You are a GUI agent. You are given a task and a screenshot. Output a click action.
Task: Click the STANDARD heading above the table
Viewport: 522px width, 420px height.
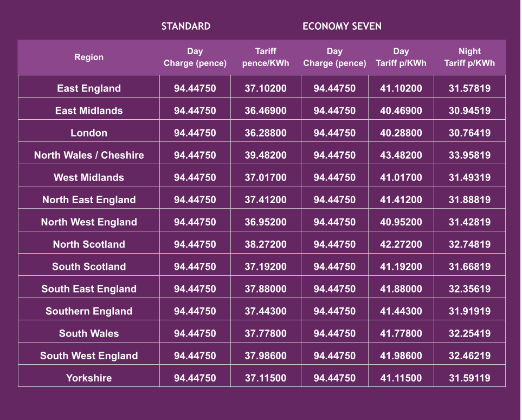point(186,26)
